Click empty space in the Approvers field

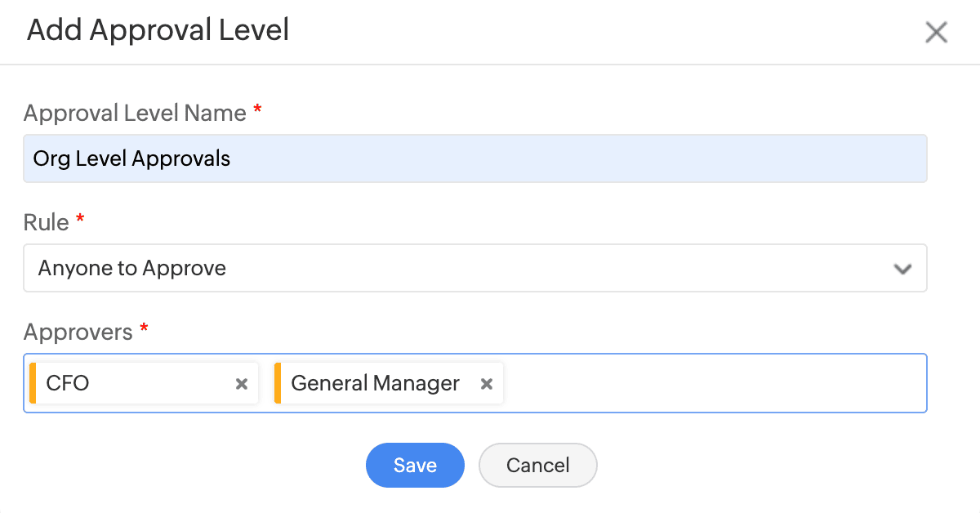pyautogui.click(x=710, y=383)
